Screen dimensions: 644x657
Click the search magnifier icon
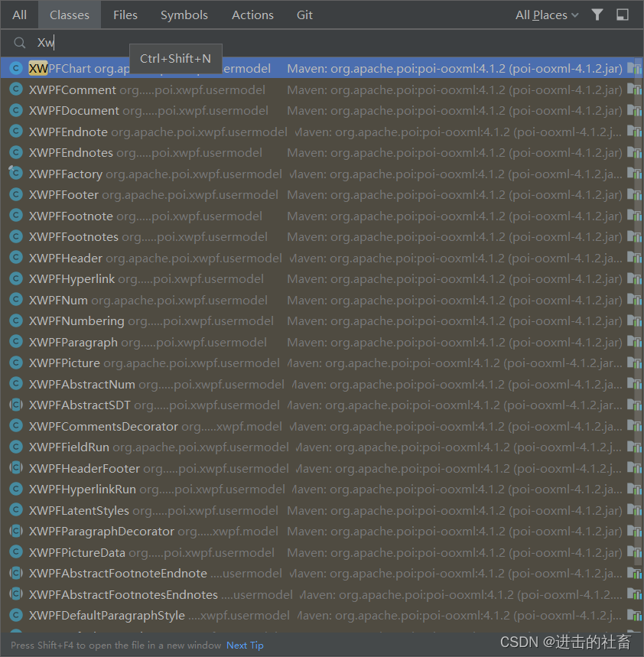click(x=19, y=43)
